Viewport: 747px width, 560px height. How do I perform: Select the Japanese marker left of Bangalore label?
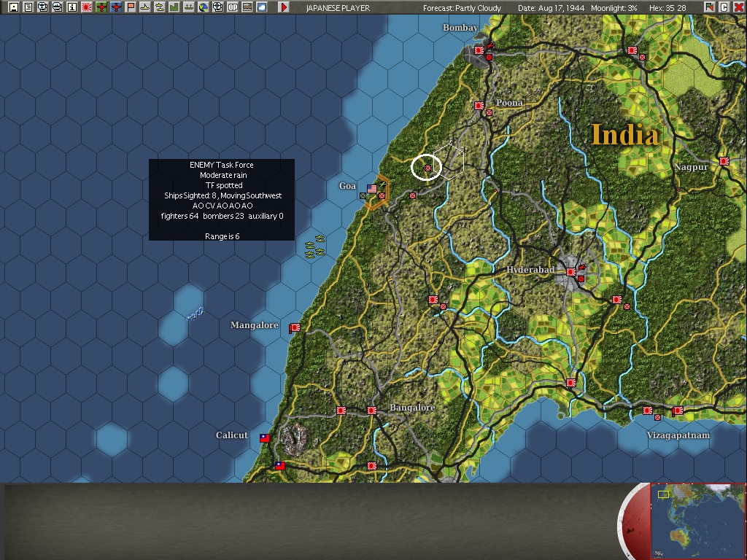pos(372,411)
